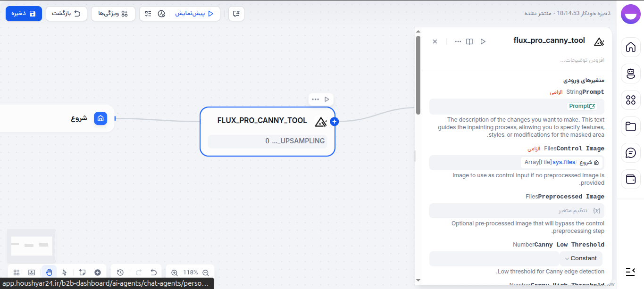This screenshot has height=289, width=644.
Task: Open پیش‌نمایش preview
Action: click(195, 14)
